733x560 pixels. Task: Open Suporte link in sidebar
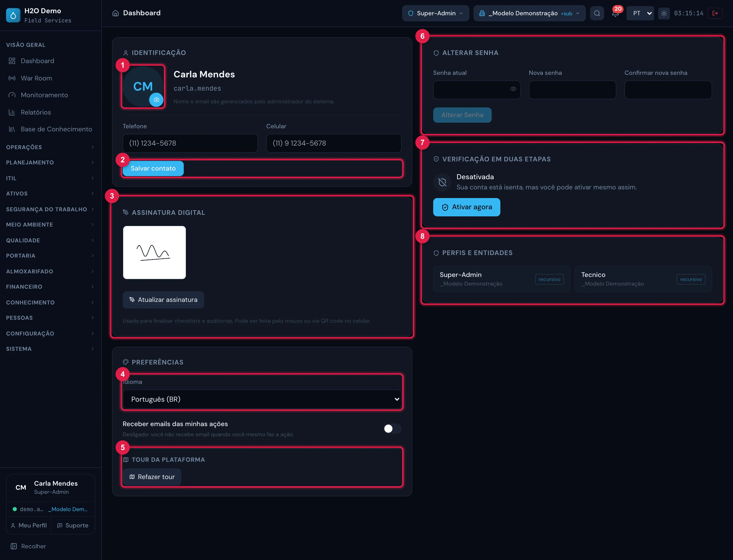(73, 526)
